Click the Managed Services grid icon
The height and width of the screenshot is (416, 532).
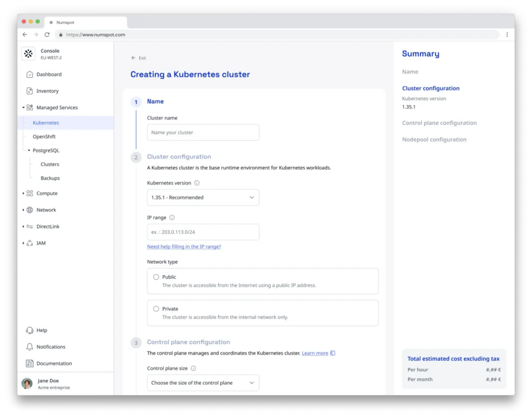(x=30, y=108)
